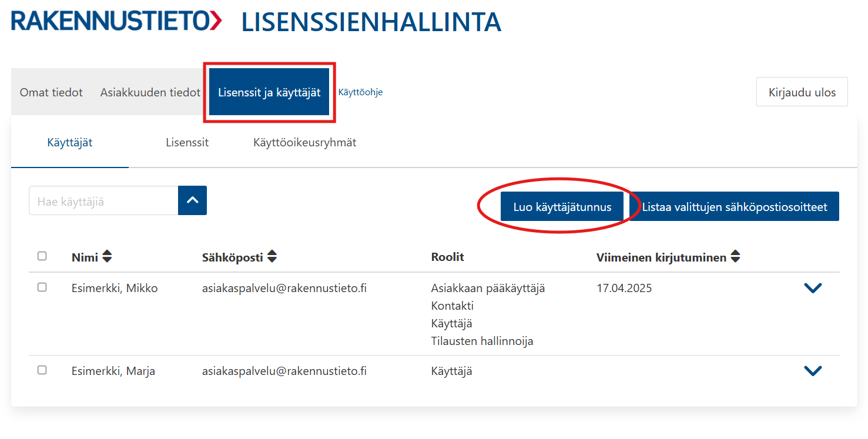Click the role Tilausten hallinnoija

click(x=482, y=341)
